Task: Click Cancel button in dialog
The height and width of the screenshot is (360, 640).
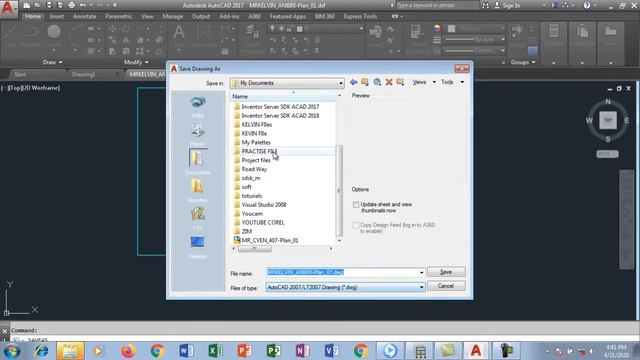Action: pyautogui.click(x=446, y=286)
